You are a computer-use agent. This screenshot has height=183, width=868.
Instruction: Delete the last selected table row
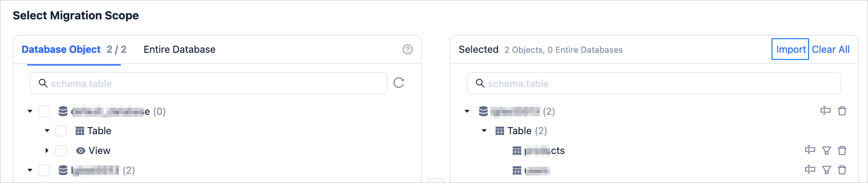click(842, 170)
